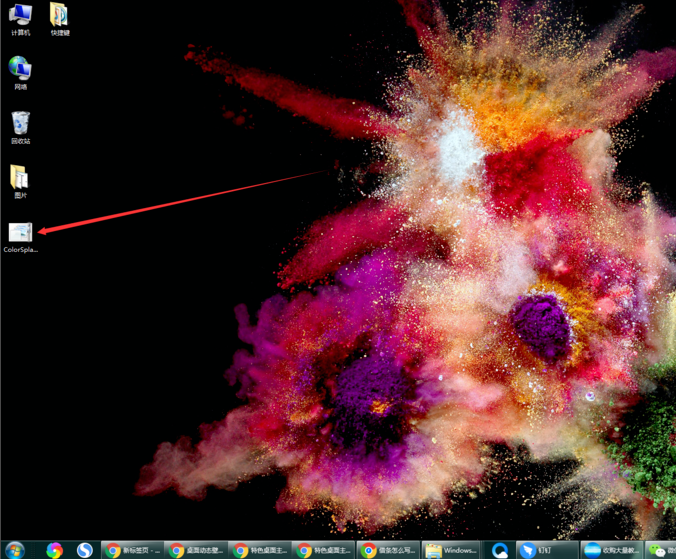Select the 计算机 desktop icon
This screenshot has height=559, width=676.
(x=20, y=16)
